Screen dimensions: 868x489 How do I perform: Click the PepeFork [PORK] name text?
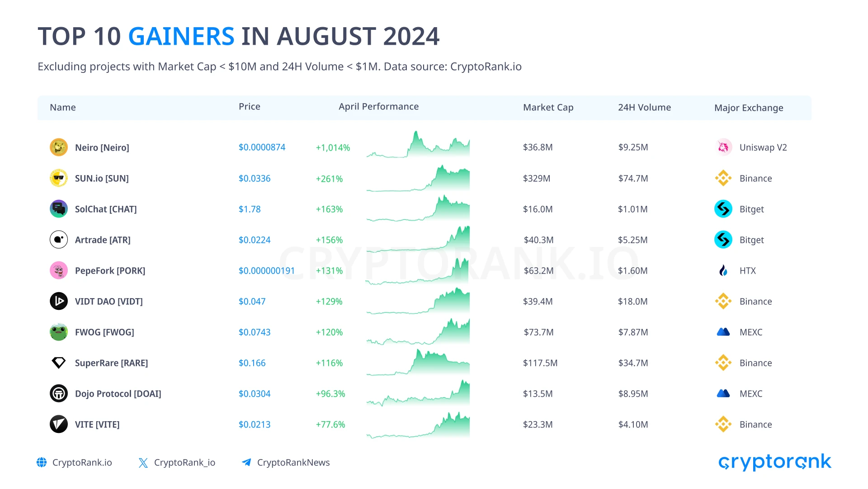pos(110,271)
